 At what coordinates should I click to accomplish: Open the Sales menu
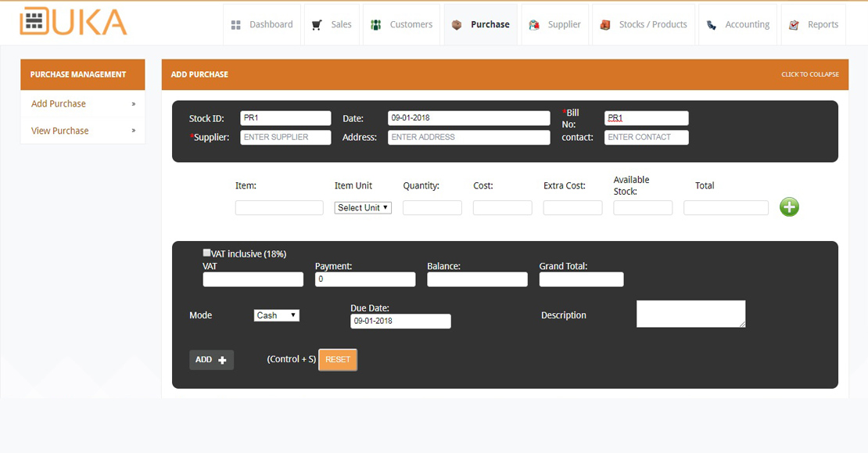tap(332, 24)
